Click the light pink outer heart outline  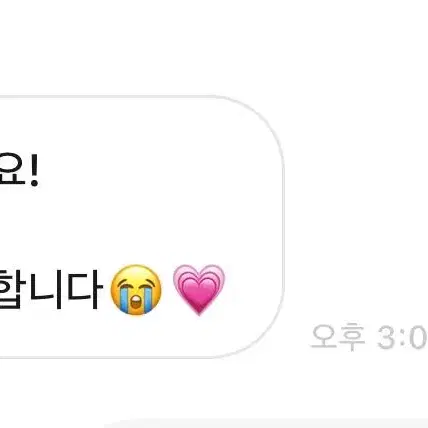point(199,289)
